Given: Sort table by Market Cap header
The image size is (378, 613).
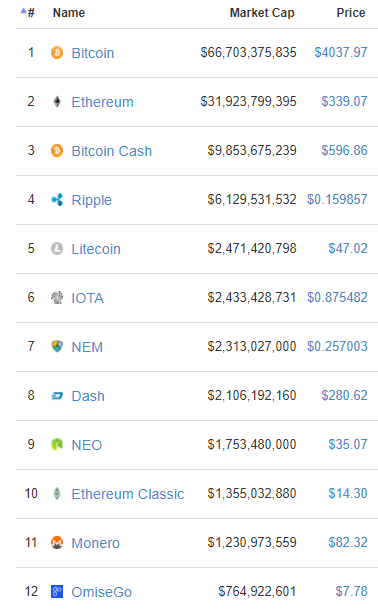Looking at the screenshot, I should tap(262, 13).
